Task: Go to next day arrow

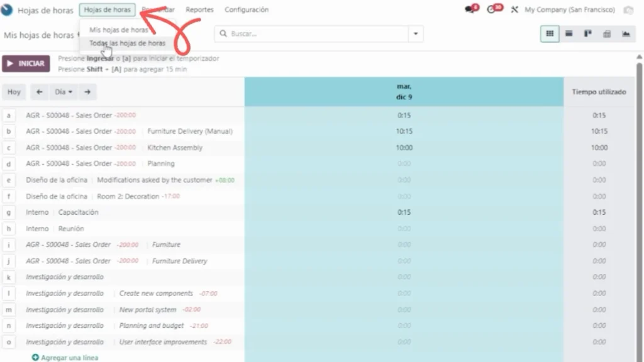Action: pos(87,92)
